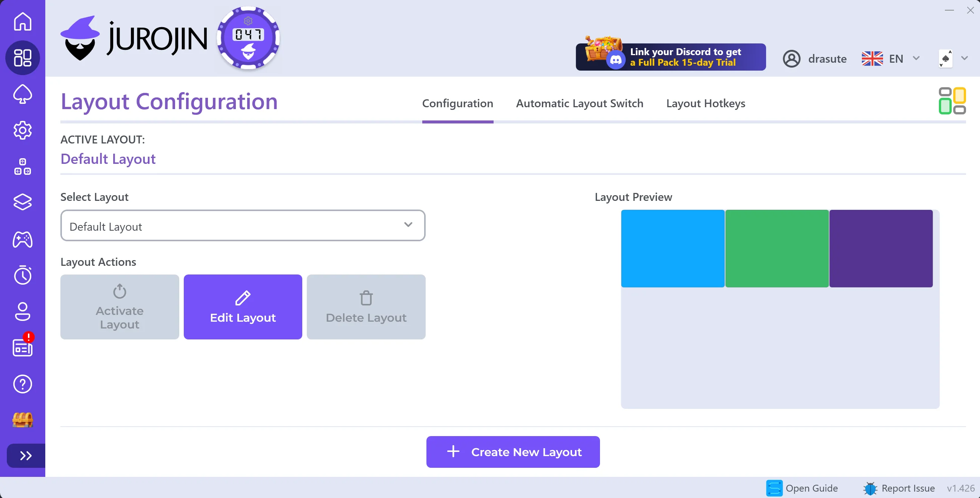Switch to Automatic Layout Switch tab

click(579, 103)
